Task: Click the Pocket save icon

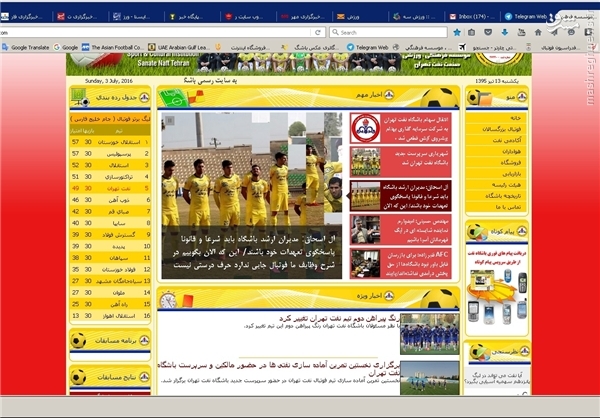Action: click(x=488, y=33)
